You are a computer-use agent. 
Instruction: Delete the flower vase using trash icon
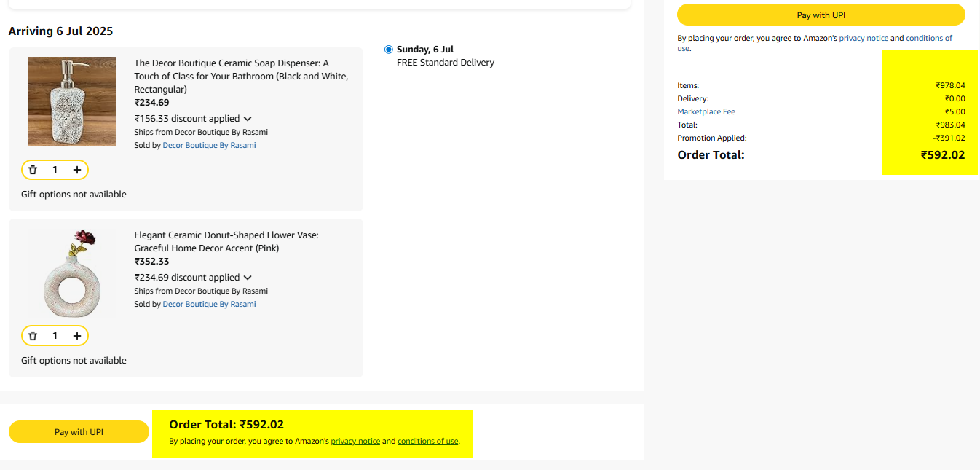33,336
